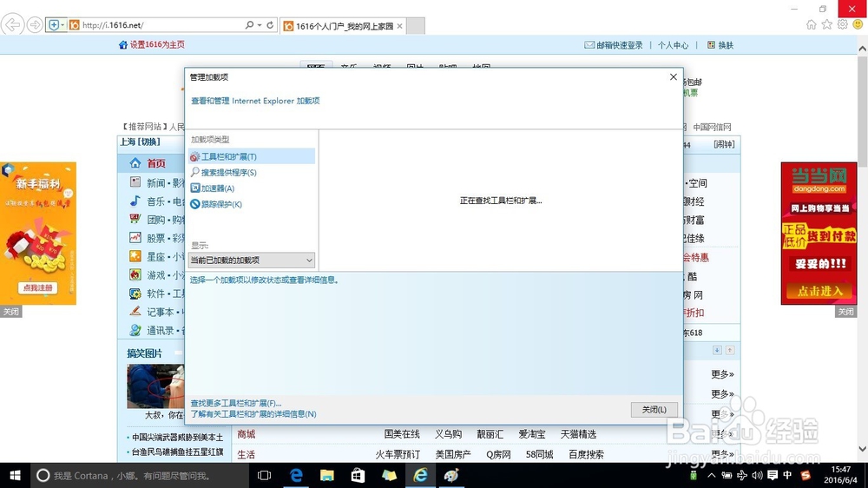The image size is (868, 488).
Task: Click 点击进入 on dangdang ad
Action: 819,291
